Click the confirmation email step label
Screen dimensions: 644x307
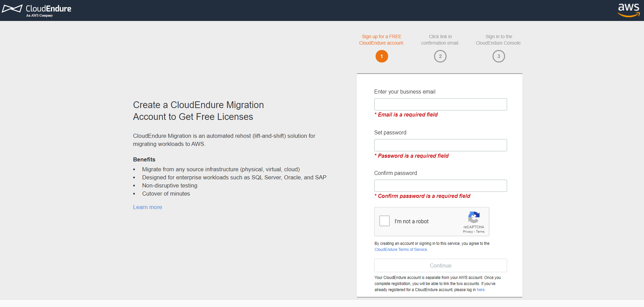(440, 40)
